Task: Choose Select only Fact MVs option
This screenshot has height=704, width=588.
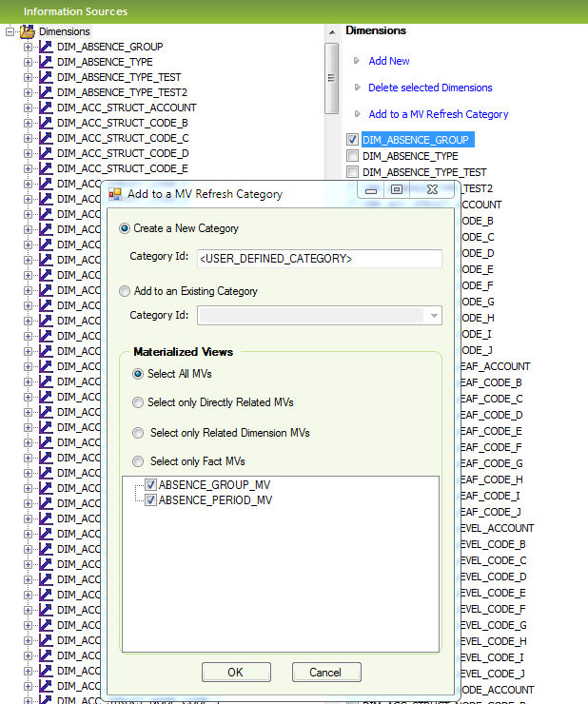Action: tap(139, 461)
